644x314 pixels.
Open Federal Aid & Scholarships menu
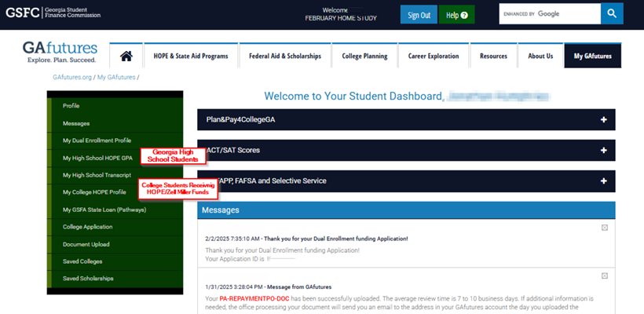click(x=285, y=56)
